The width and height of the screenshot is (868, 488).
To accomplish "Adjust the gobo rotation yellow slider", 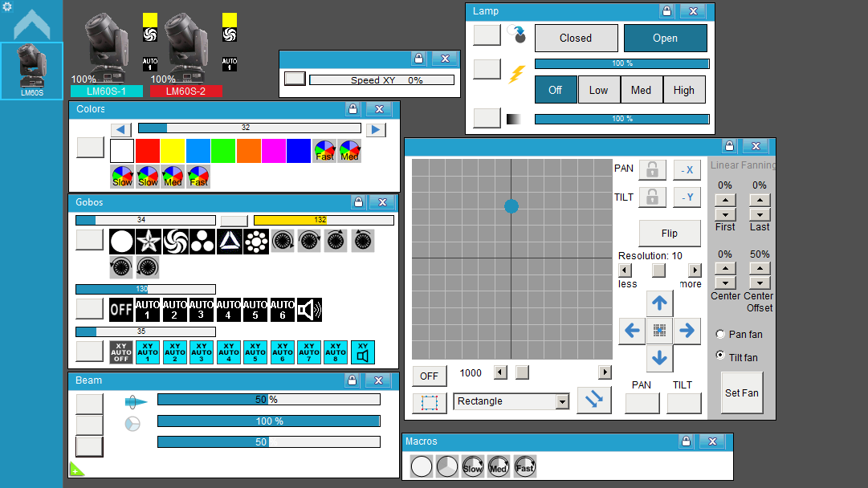I will click(324, 220).
